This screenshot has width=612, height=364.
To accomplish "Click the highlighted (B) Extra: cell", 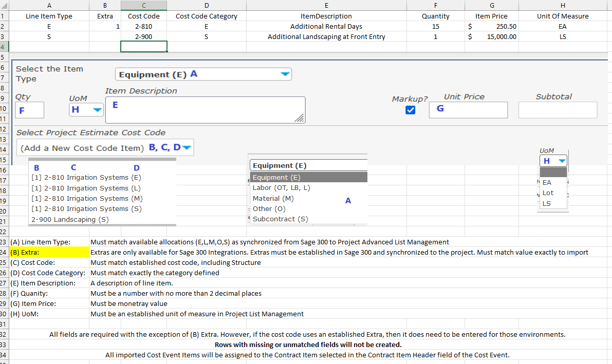I will [49, 252].
